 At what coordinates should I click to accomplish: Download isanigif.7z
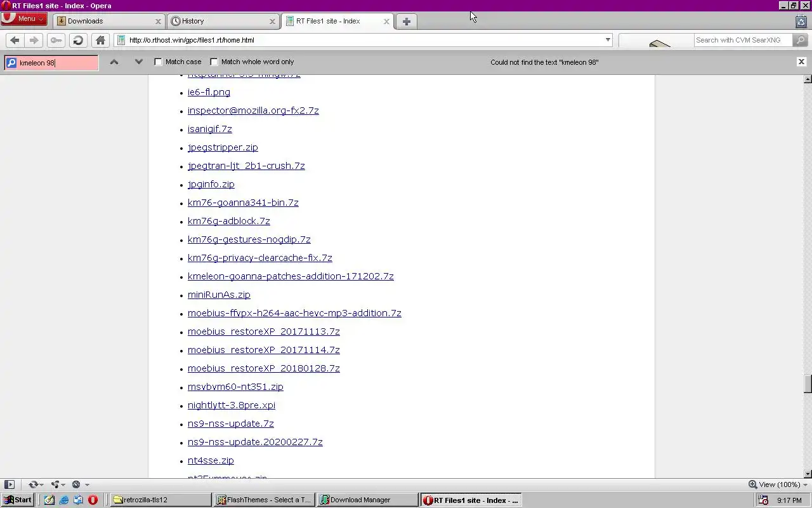pos(210,129)
